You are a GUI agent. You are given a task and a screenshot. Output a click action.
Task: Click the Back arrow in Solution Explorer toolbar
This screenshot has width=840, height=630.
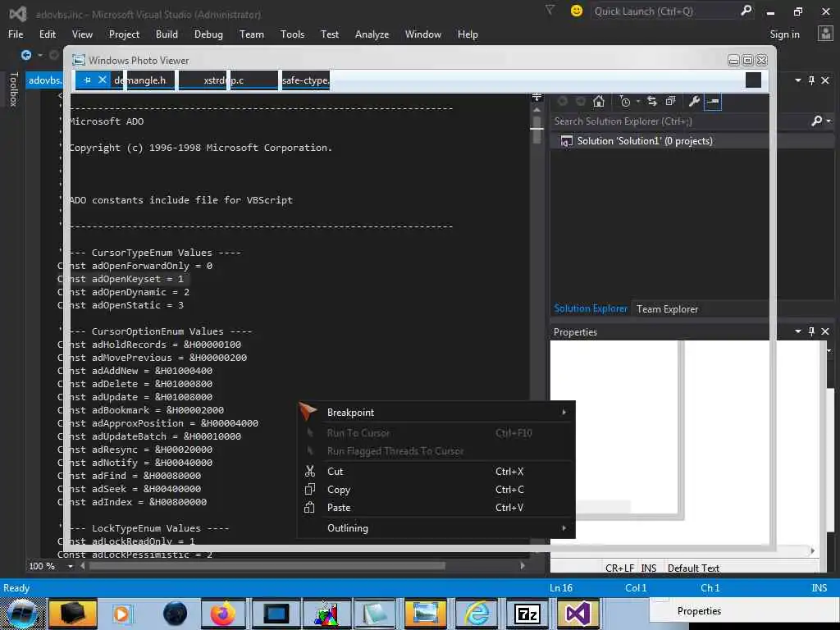(x=563, y=101)
